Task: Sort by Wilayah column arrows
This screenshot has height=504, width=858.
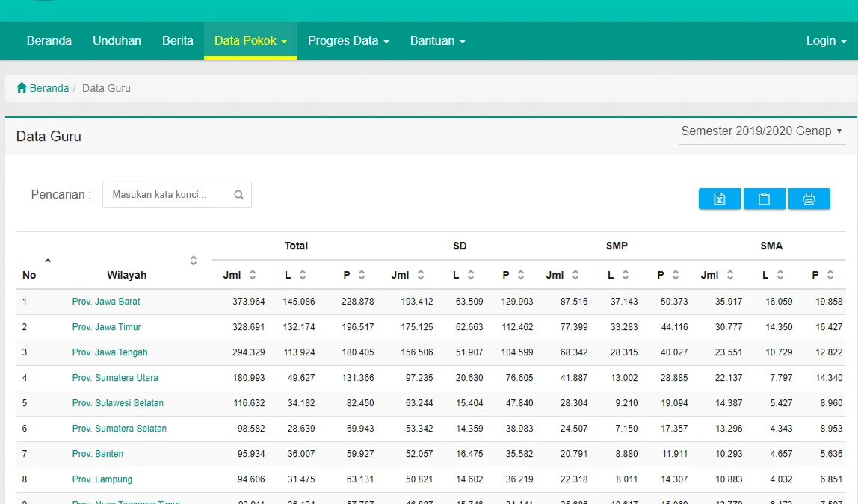Action: tap(193, 261)
